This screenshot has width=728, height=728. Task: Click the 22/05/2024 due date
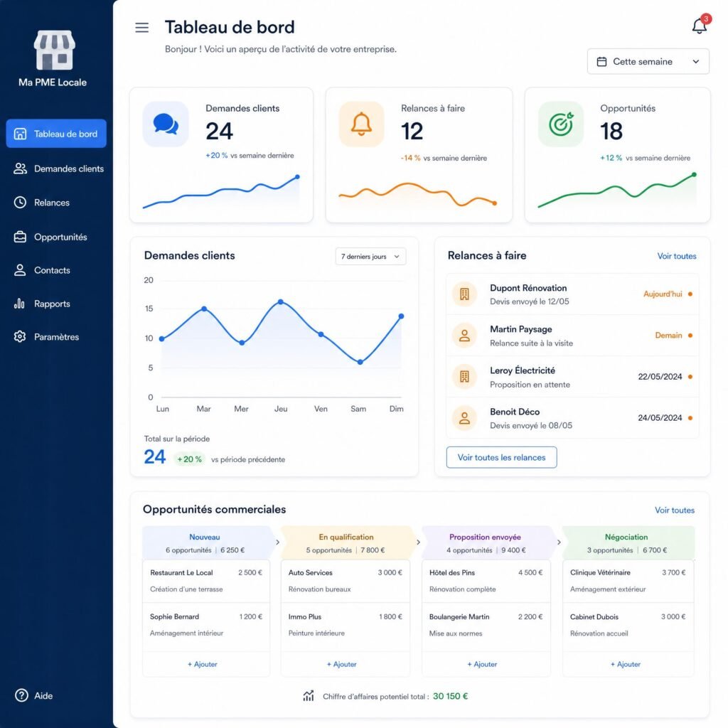coord(660,377)
